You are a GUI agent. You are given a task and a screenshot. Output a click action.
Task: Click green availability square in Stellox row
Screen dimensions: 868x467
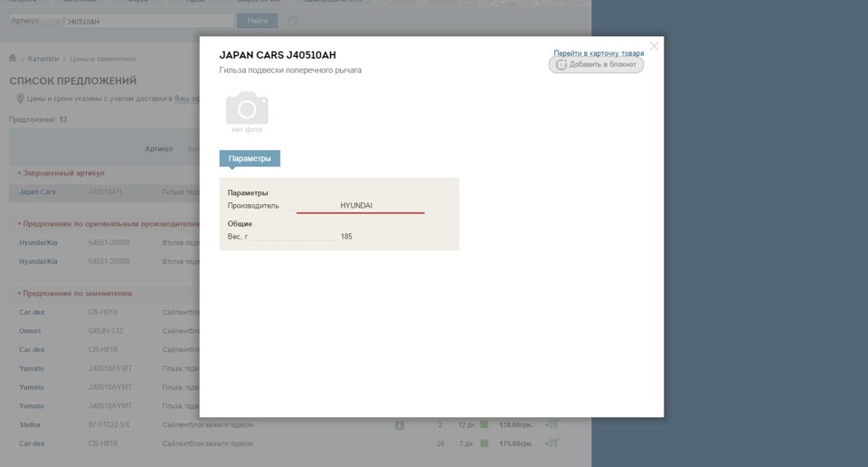485,425
